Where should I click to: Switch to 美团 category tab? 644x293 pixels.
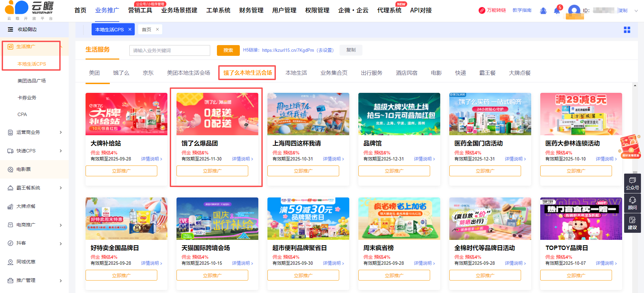pyautogui.click(x=94, y=73)
